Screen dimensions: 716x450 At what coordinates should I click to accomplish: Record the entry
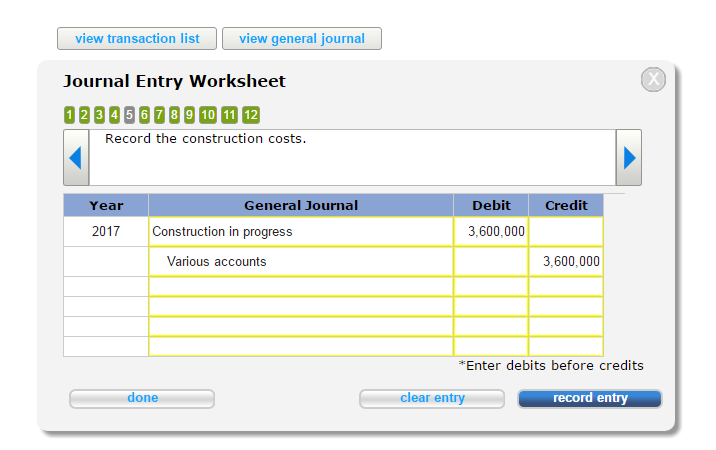coord(590,398)
